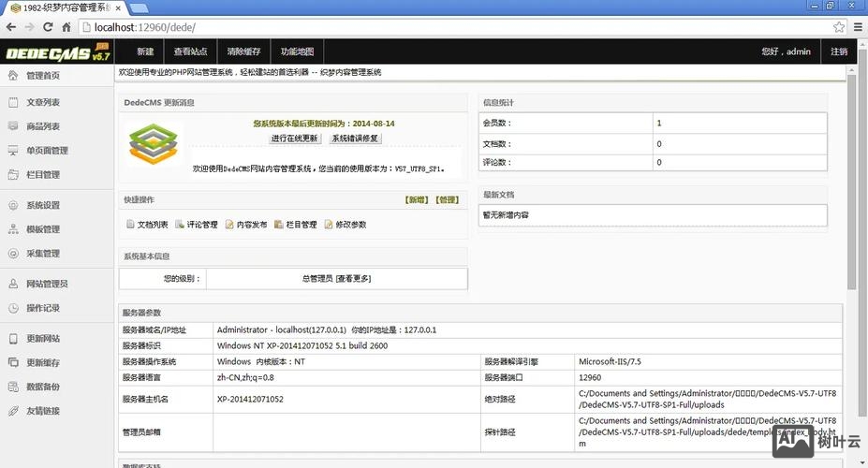Select 清除缓存 in top menu
The image size is (868, 468).
coord(243,51)
